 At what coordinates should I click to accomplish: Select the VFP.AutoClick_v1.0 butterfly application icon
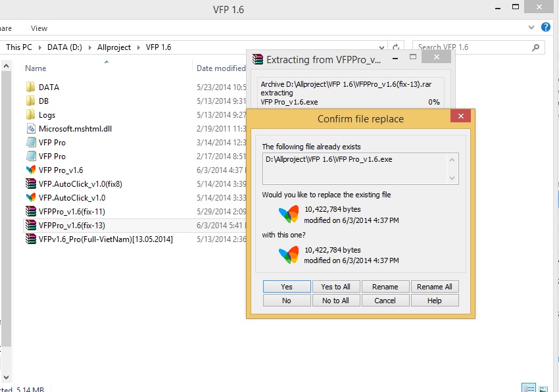(31, 197)
